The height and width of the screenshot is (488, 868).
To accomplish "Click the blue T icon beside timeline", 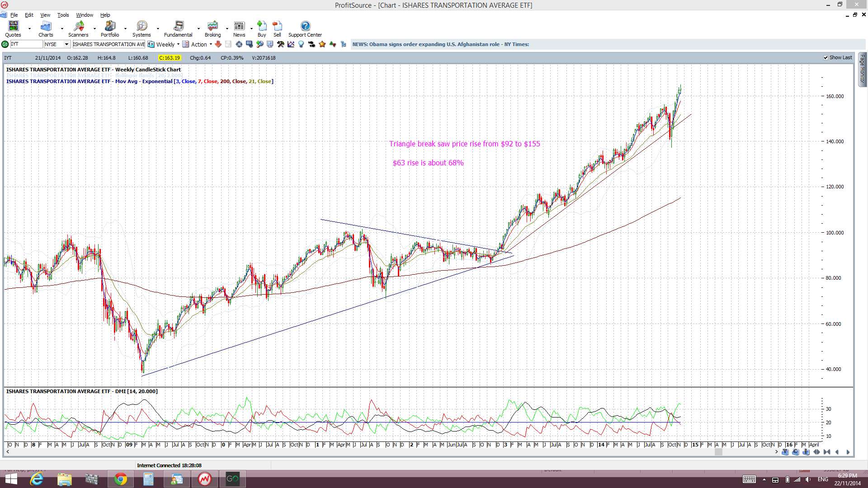I will 785,452.
